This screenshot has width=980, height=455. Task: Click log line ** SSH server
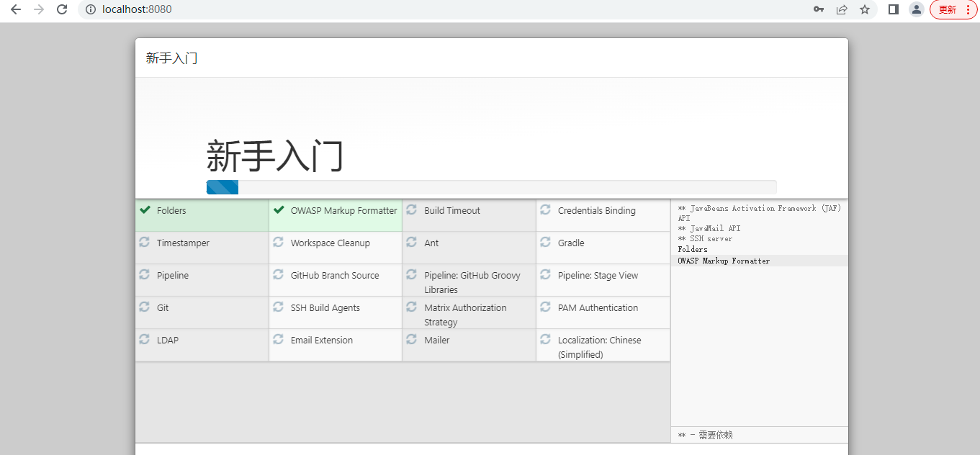point(705,238)
